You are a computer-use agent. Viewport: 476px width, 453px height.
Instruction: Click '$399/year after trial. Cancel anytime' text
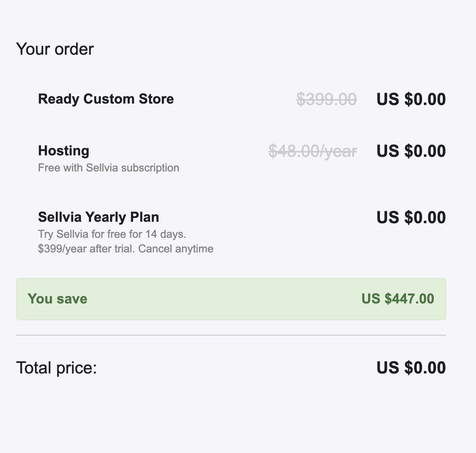point(126,249)
